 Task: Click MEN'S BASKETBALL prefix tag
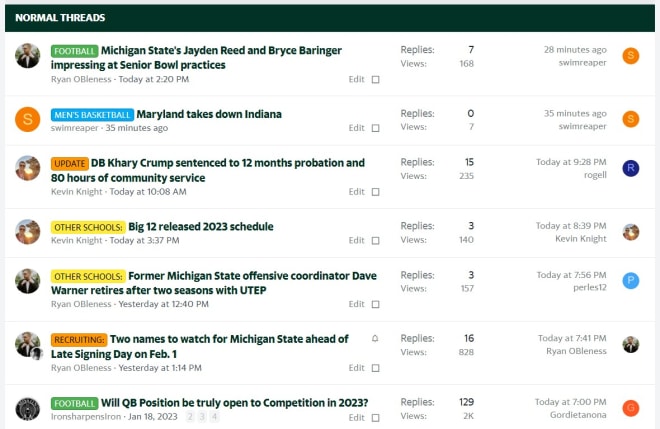tap(92, 115)
